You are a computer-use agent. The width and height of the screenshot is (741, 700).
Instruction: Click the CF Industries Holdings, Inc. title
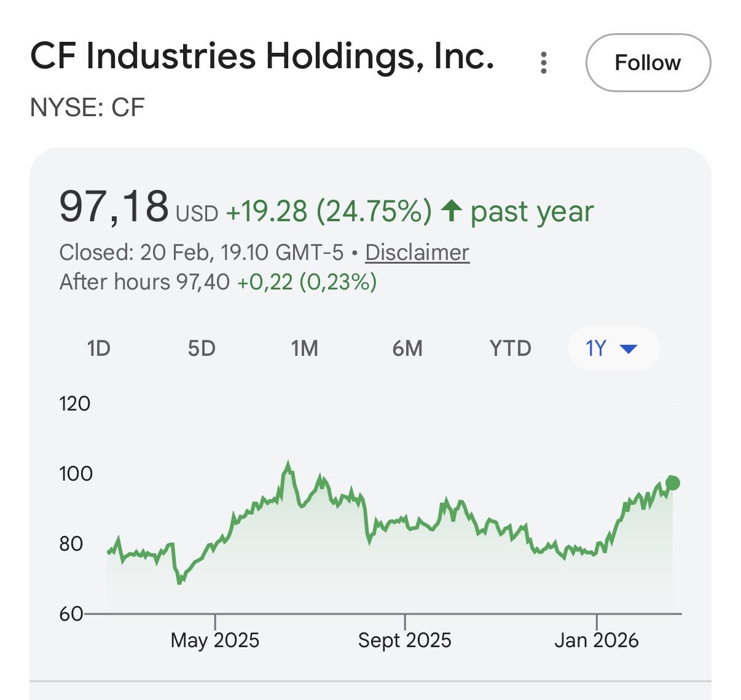tap(262, 57)
